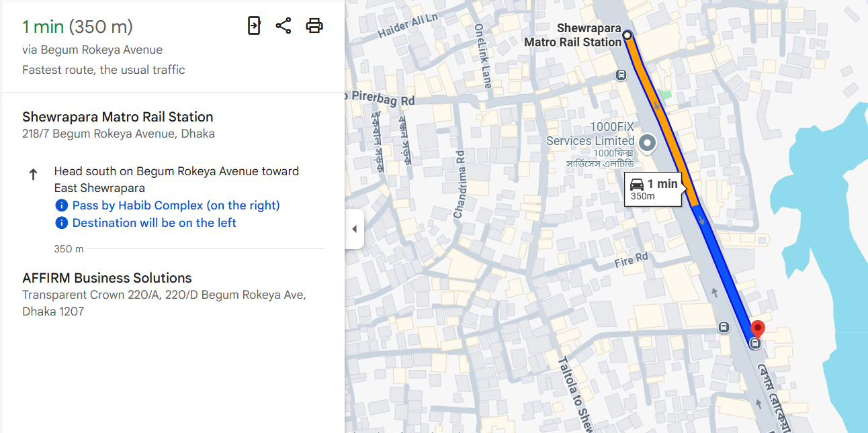Collapse the directions side panel

coord(354,228)
